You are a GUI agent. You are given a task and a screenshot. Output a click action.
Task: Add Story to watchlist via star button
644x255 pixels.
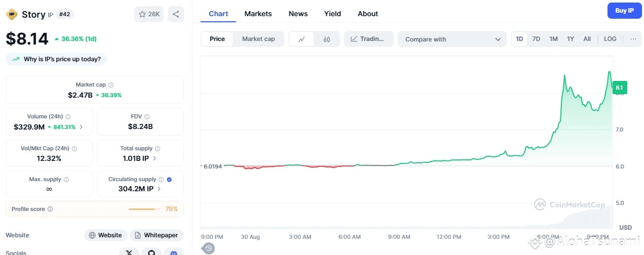tap(149, 14)
